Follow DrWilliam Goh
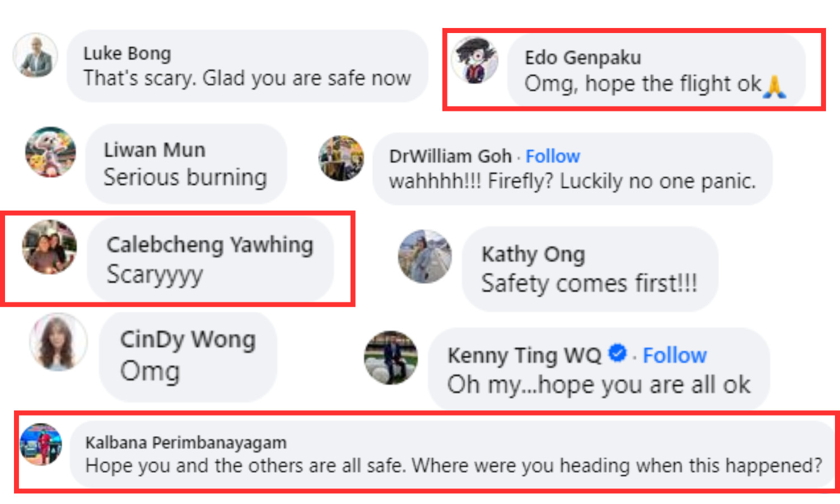Screen dimensions: 840x504 [553, 156]
